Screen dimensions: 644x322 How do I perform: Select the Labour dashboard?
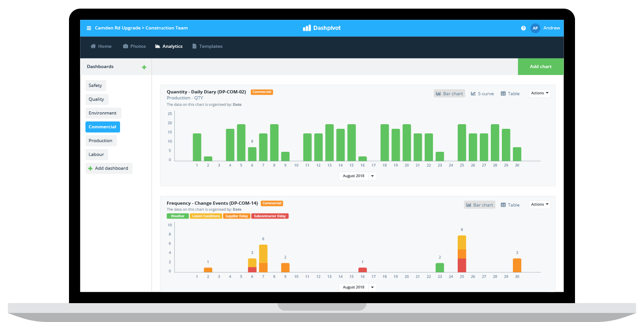point(97,155)
